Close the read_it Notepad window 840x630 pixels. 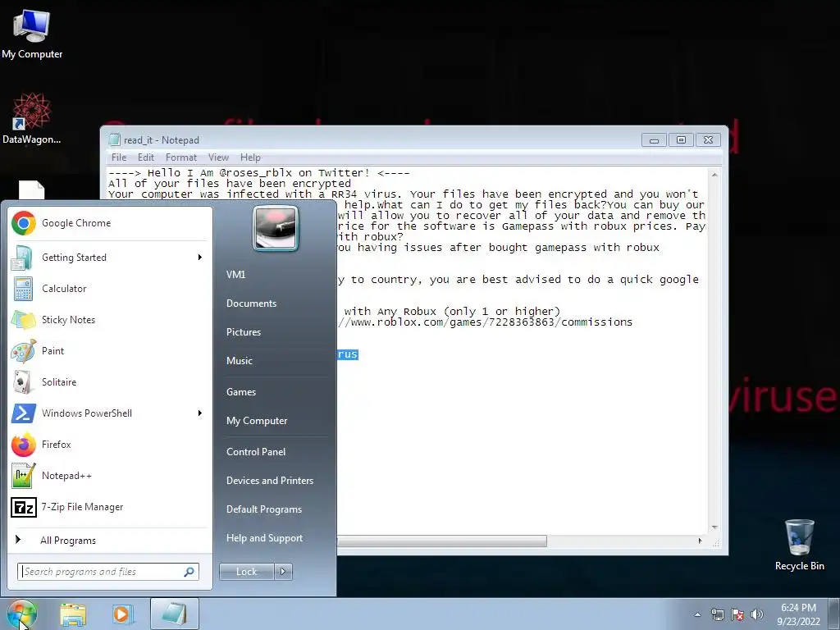(x=708, y=140)
